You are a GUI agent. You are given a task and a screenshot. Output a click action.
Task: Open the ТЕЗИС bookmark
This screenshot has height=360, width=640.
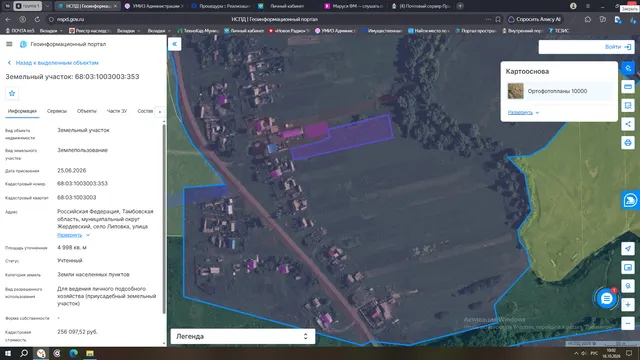click(558, 31)
